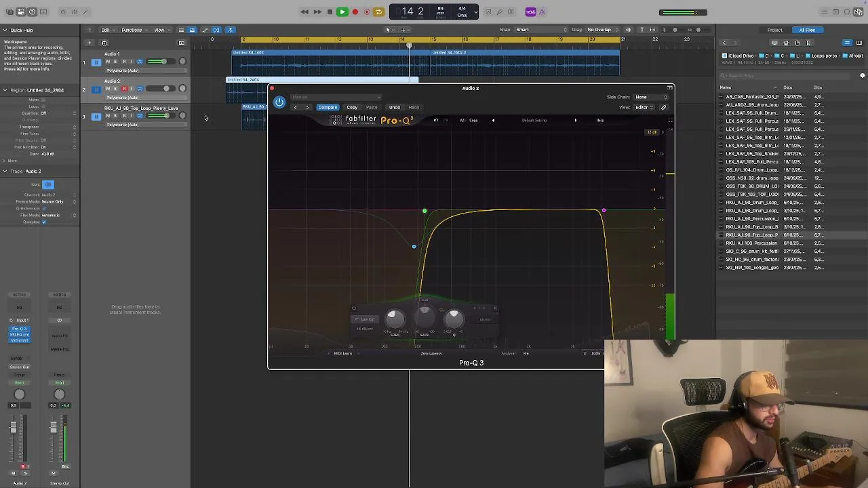Open the View Editor dropdown
The image size is (868, 488).
click(x=643, y=107)
